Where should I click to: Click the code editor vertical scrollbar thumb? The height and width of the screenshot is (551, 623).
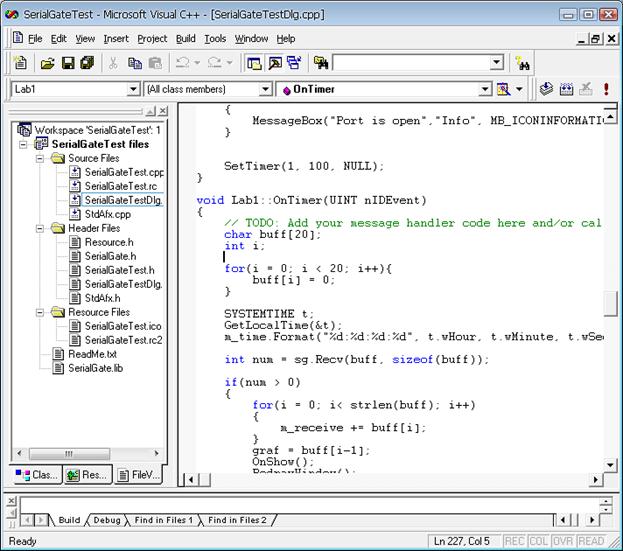tap(610, 303)
